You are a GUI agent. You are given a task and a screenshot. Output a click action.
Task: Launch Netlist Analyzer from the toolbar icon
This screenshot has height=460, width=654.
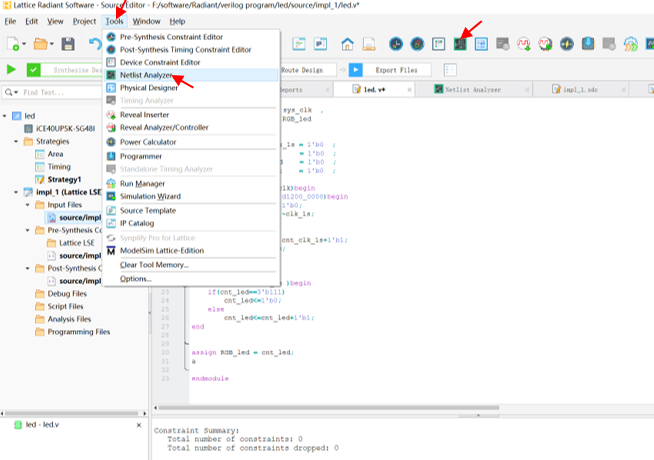[x=460, y=44]
